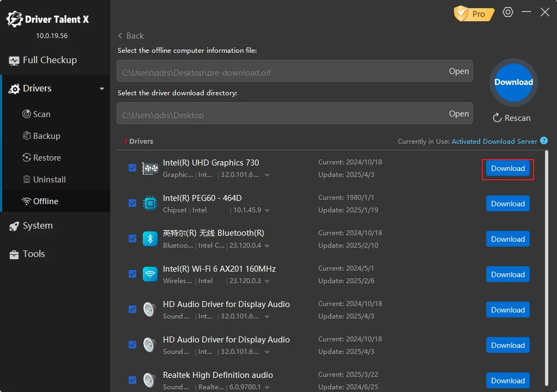The image size is (557, 392).
Task: Go to Uninstall in Drivers menu
Action: pyautogui.click(x=56, y=180)
